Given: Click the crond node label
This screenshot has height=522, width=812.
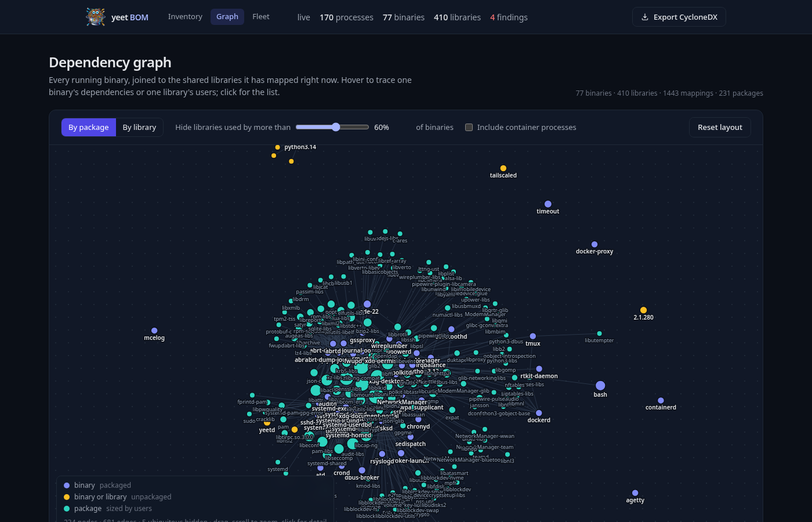Looking at the screenshot, I should coord(342,473).
